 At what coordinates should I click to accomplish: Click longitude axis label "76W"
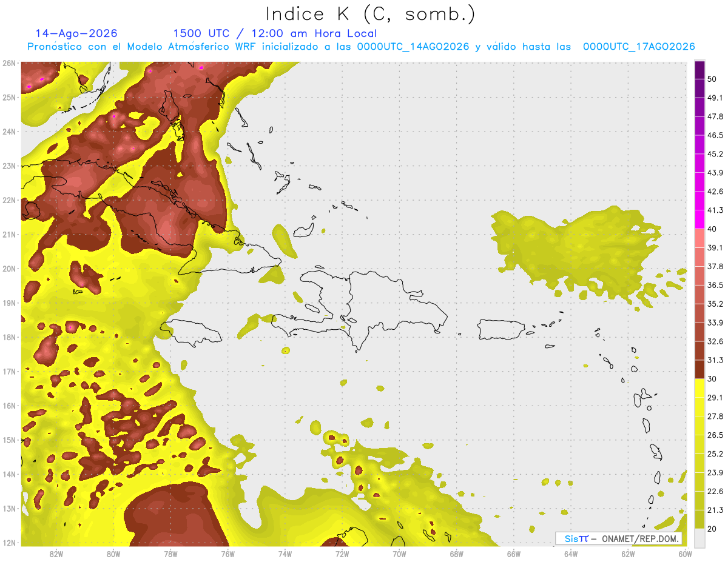pos(228,554)
